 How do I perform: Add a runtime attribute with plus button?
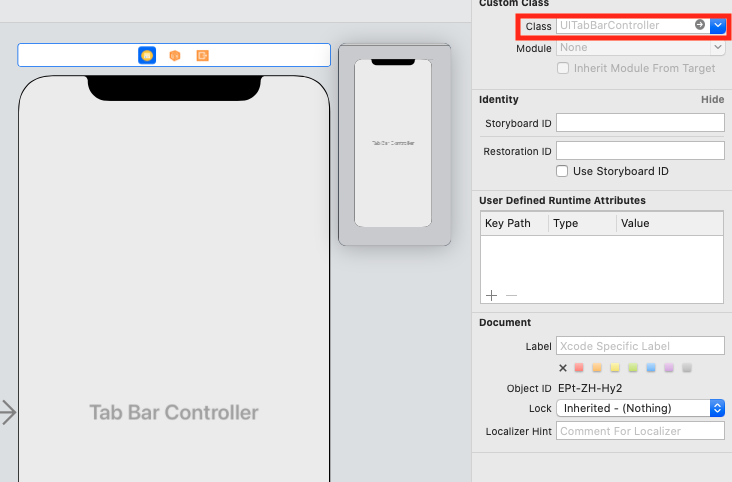491,295
